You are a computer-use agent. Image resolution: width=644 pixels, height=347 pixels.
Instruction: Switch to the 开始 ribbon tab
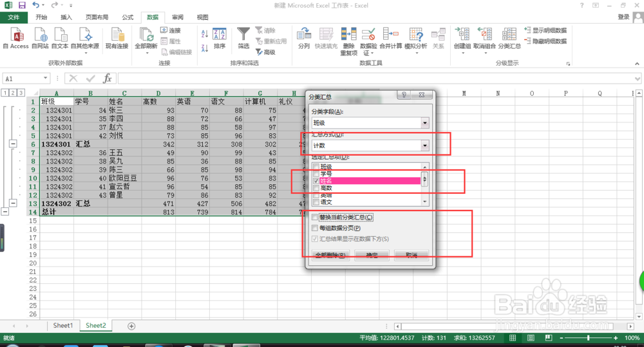[41, 17]
